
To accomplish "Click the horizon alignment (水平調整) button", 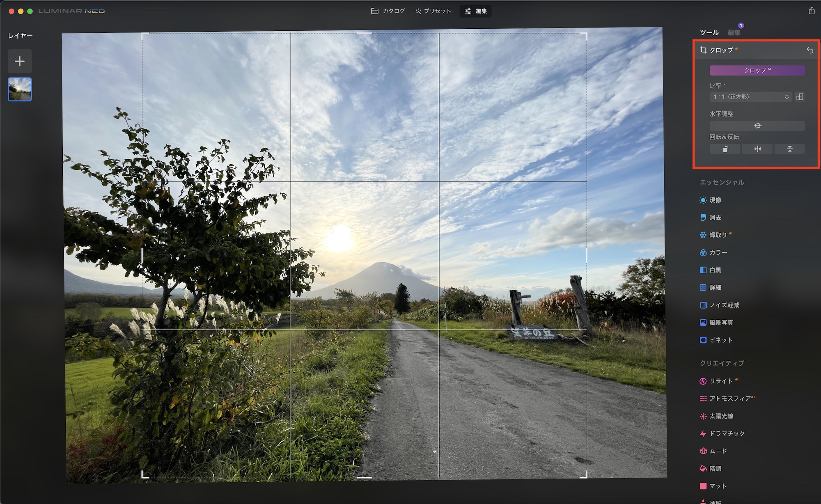I will tap(757, 126).
